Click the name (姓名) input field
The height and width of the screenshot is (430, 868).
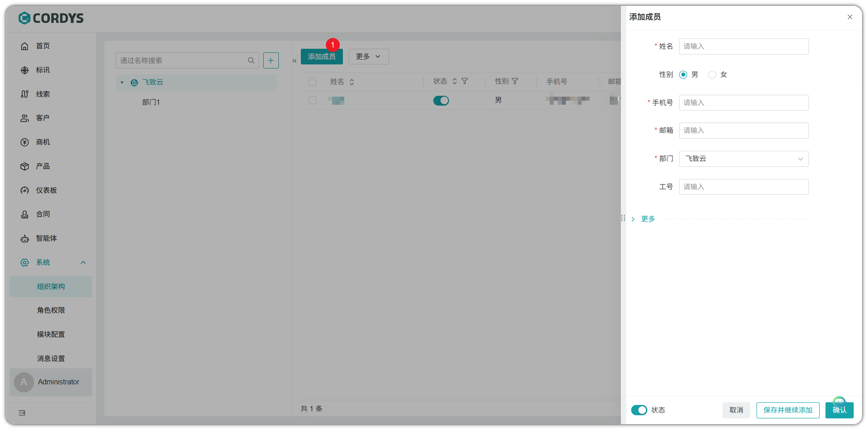(x=744, y=47)
